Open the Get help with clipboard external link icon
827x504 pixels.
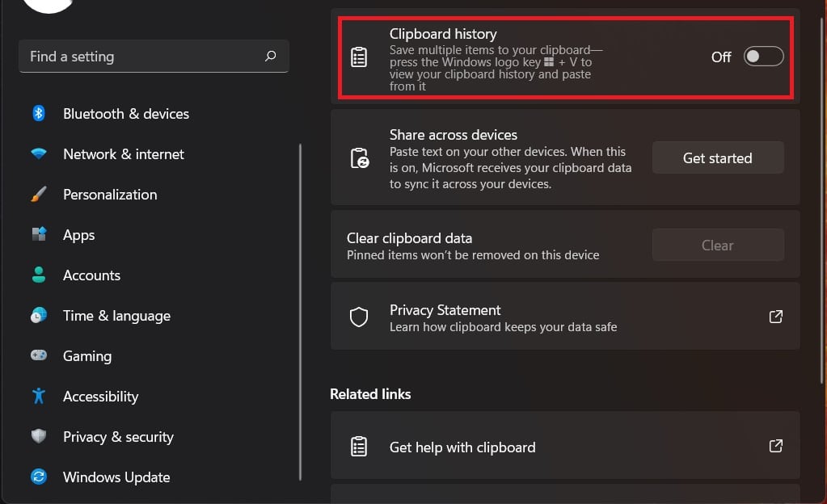point(775,446)
